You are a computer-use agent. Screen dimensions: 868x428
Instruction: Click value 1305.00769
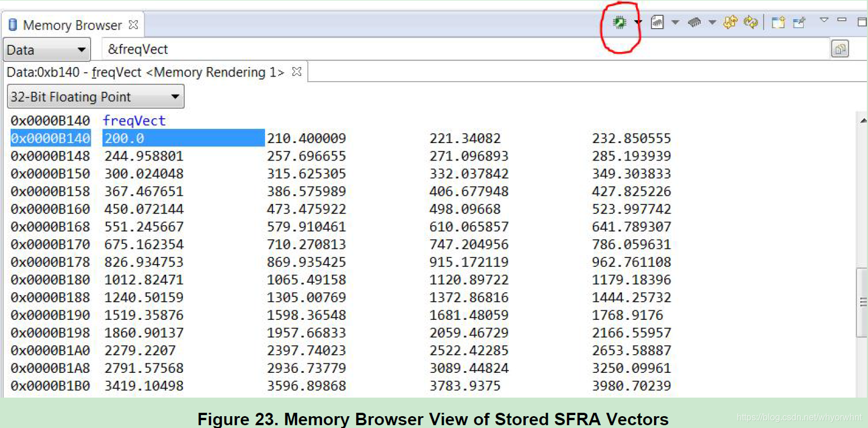(x=306, y=297)
